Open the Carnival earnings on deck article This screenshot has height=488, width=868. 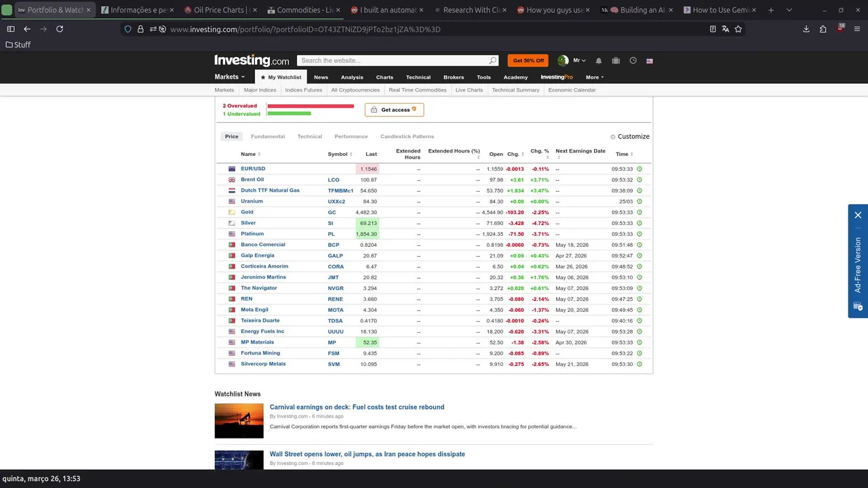[x=357, y=407]
